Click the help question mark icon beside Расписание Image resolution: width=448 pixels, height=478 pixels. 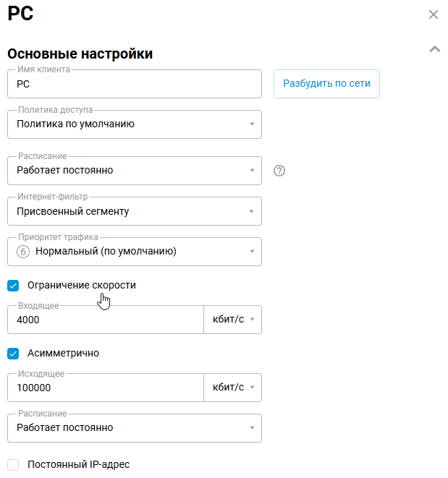(x=280, y=171)
